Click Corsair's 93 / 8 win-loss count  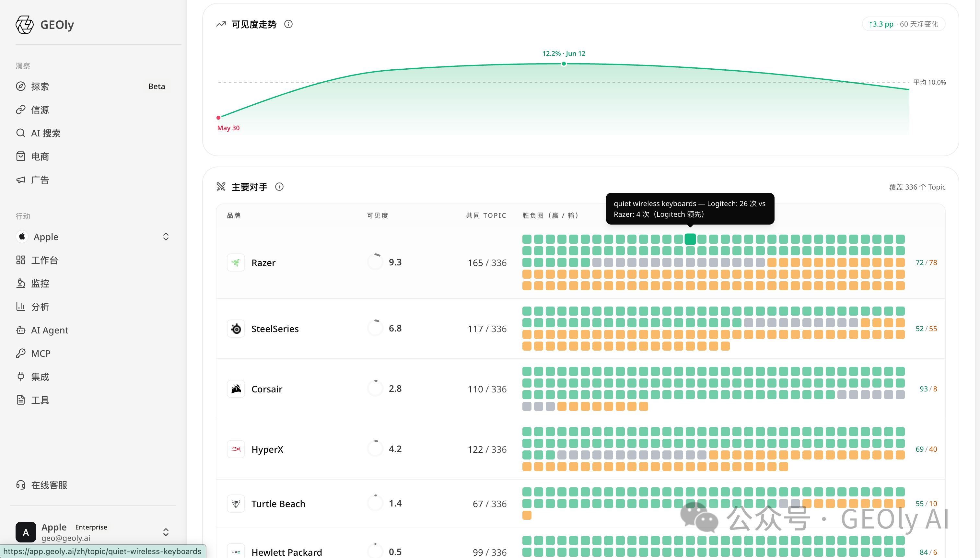click(x=928, y=389)
